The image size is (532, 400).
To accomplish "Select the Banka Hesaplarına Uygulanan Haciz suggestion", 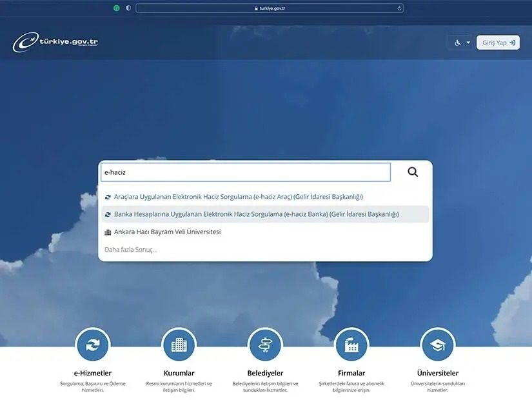I will (256, 214).
